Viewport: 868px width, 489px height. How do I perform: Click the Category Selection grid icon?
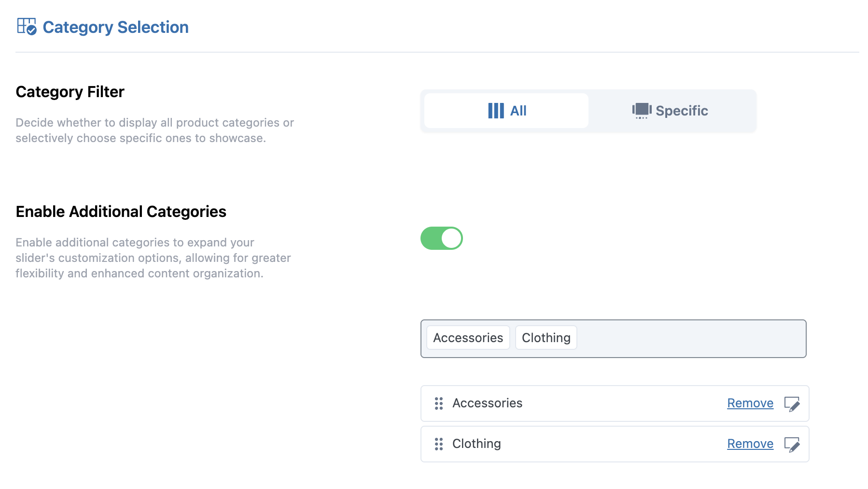(x=27, y=27)
